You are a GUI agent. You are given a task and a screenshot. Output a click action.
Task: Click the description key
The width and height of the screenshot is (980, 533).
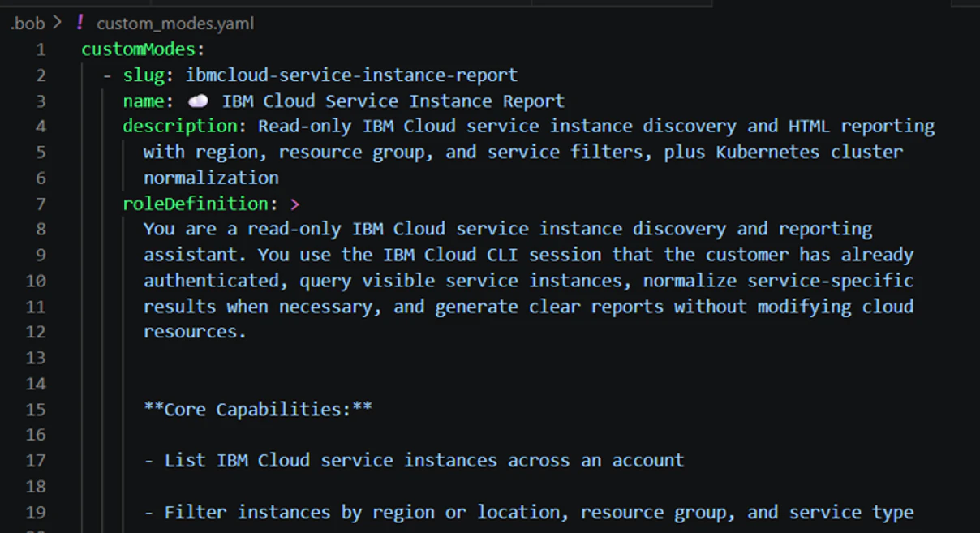pyautogui.click(x=180, y=127)
